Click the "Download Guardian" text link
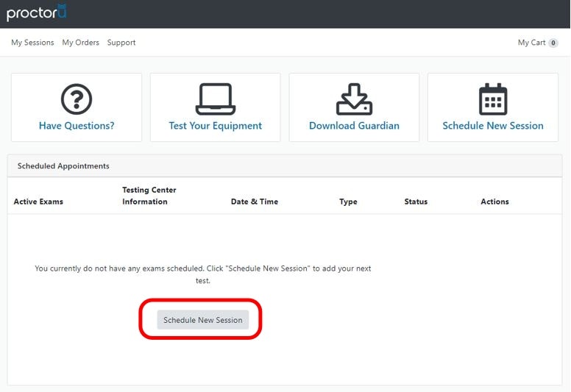This screenshot has height=392, width=571. (354, 126)
